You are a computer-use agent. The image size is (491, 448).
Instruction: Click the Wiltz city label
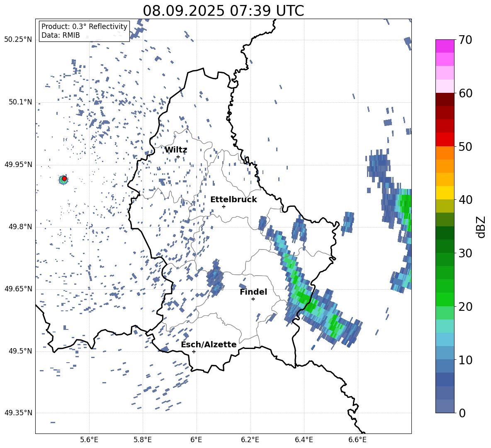tap(176, 150)
